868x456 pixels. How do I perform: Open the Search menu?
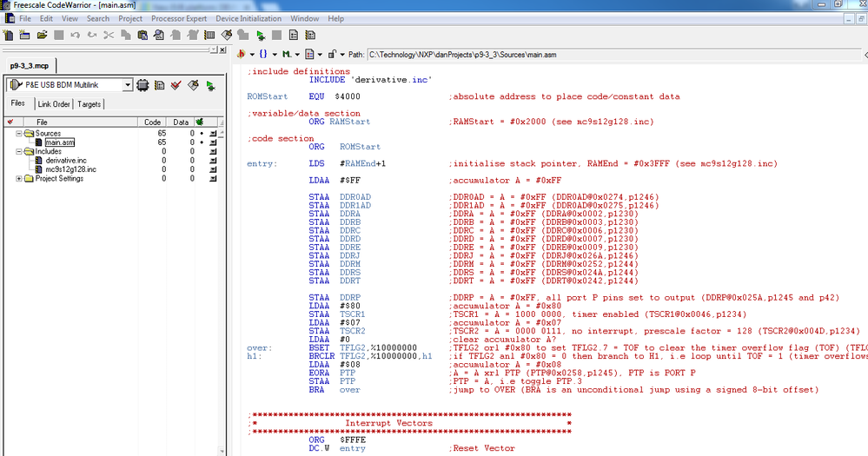pyautogui.click(x=98, y=18)
